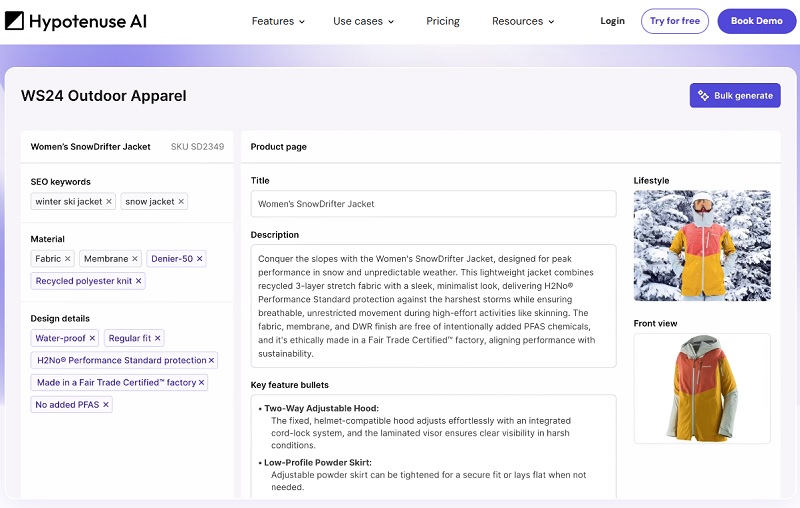This screenshot has height=508, width=800.
Task: Open the Use cases dropdown
Action: (x=363, y=21)
